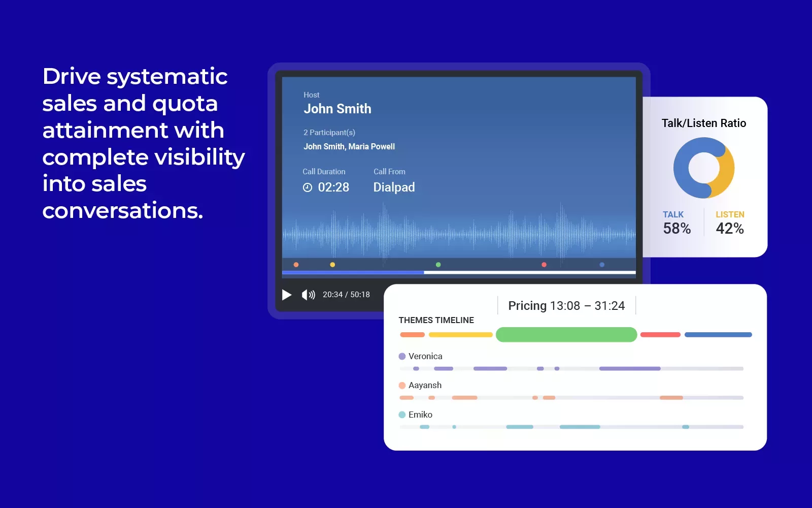Click the clock icon beside call duration 02:28
This screenshot has height=508, width=812.
[308, 187]
